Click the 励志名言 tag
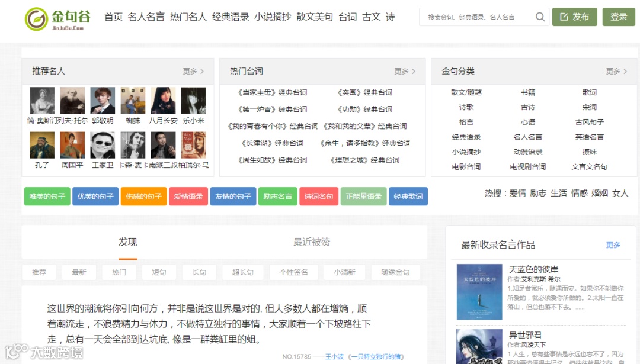 277,197
